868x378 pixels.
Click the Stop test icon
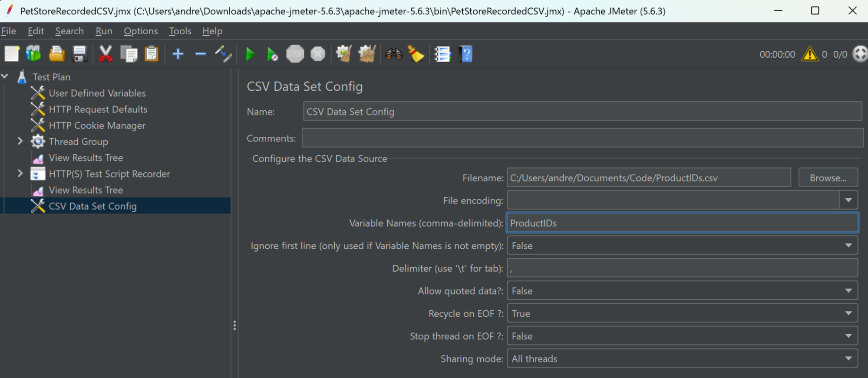295,54
